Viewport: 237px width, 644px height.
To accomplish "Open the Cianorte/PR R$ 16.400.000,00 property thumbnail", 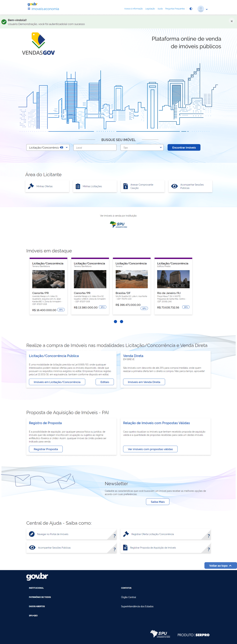I will [x=48, y=279].
